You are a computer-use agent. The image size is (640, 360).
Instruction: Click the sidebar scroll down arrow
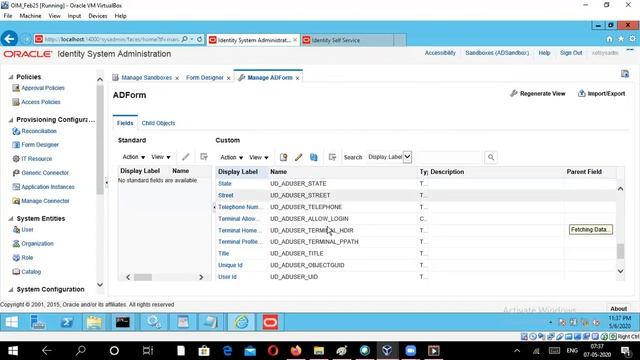pos(100,284)
